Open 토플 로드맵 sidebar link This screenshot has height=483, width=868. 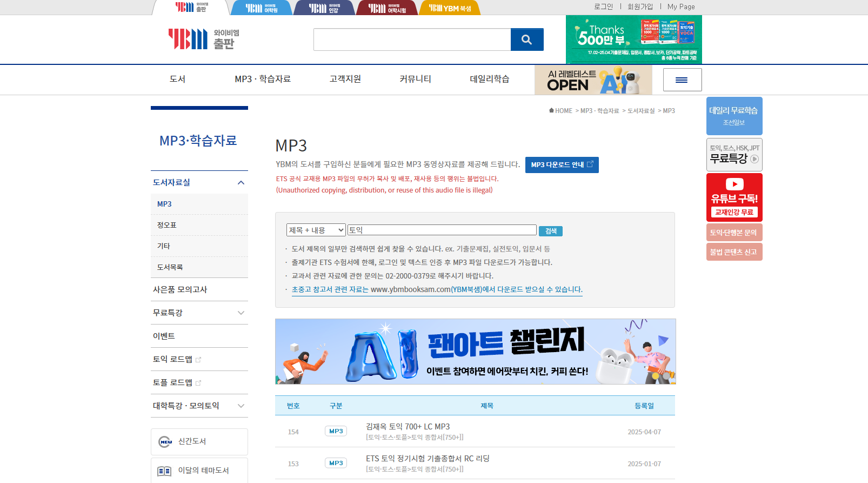coord(172,382)
